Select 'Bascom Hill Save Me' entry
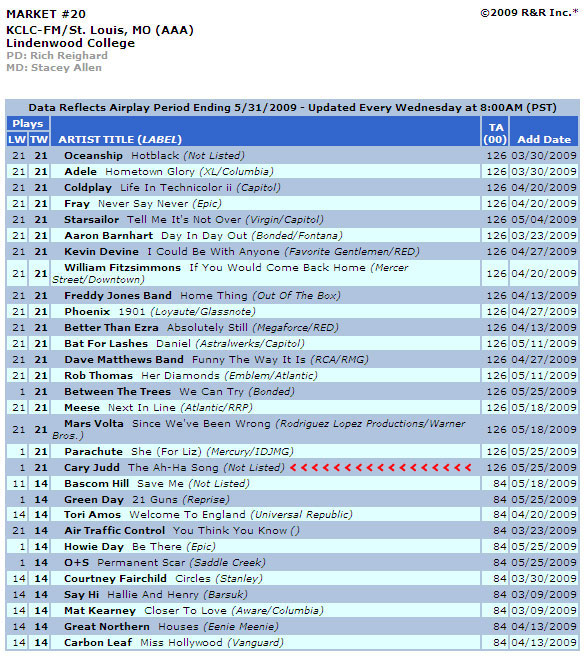Viewport: 585px width, 659px height. pos(157,483)
